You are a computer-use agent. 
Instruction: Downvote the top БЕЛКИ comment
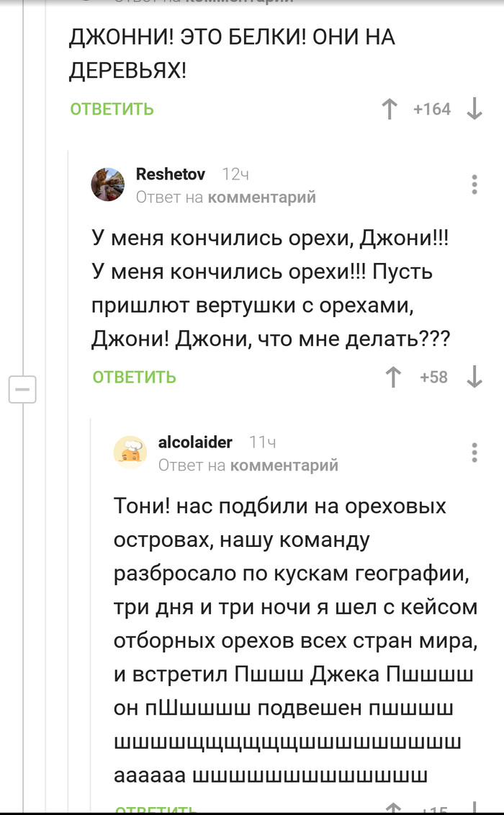click(x=474, y=109)
